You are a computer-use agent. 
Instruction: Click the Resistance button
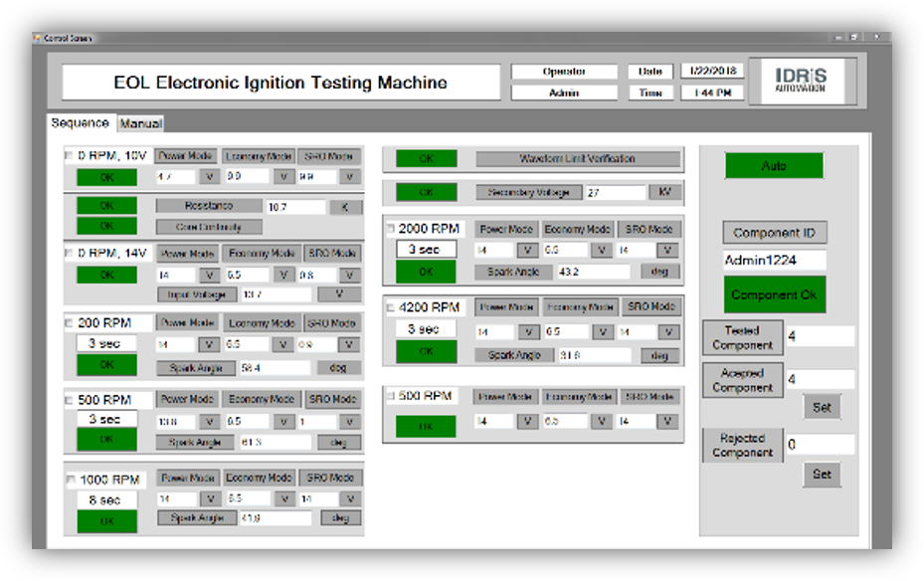point(209,206)
